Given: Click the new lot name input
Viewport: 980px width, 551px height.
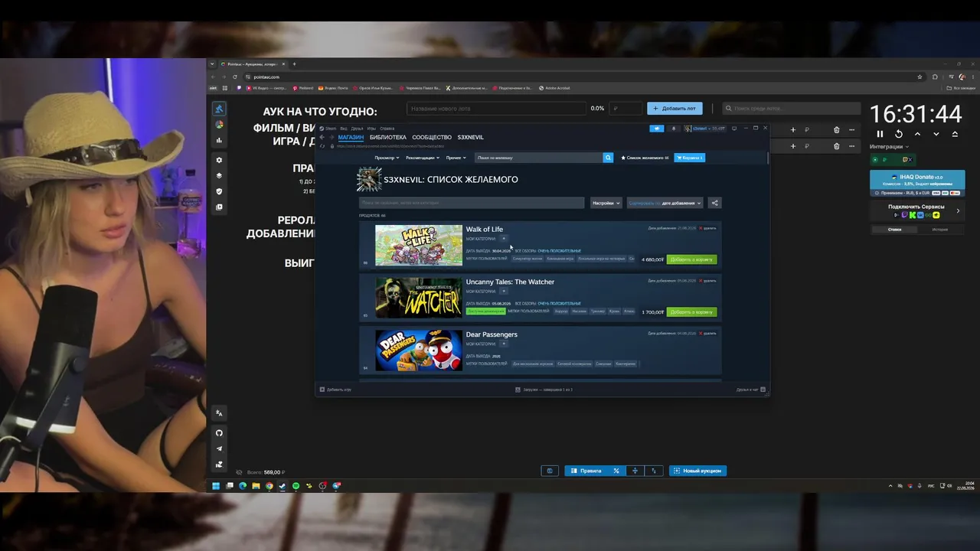Looking at the screenshot, I should click(x=495, y=109).
